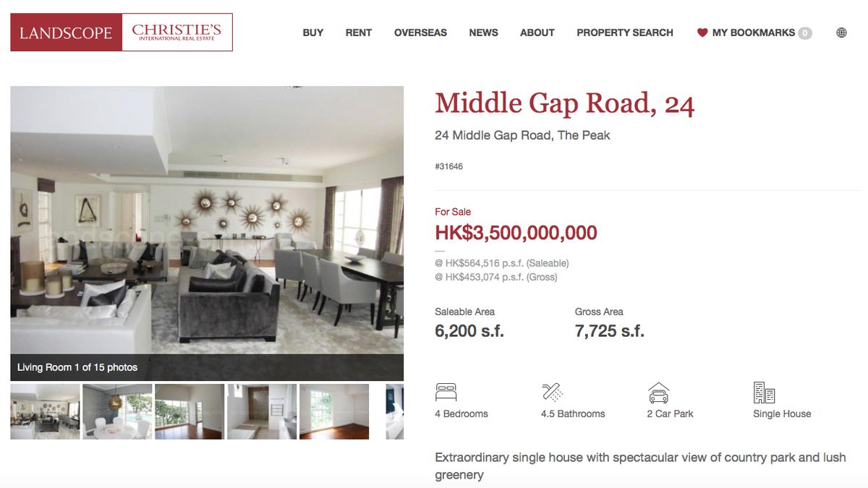Click the Christie's International Real Estate logo
Image resolution: width=868 pixels, height=488 pixels.
(x=177, y=33)
